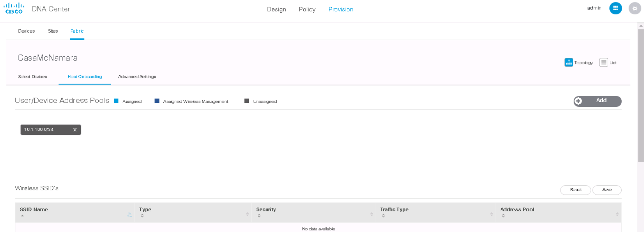Click the Assigned Wireless Management label

(196, 101)
